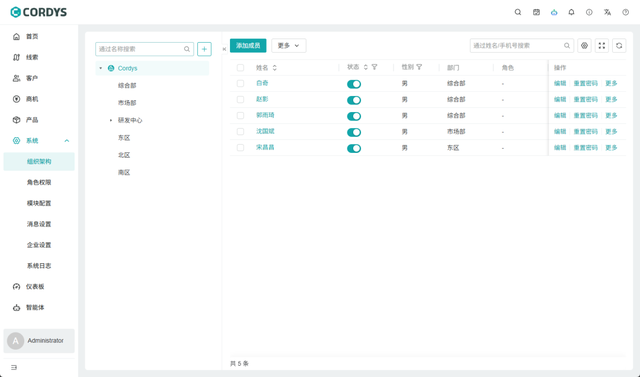This screenshot has width=640, height=377.
Task: Tick the select-all checkbox in table header
Action: tap(240, 68)
